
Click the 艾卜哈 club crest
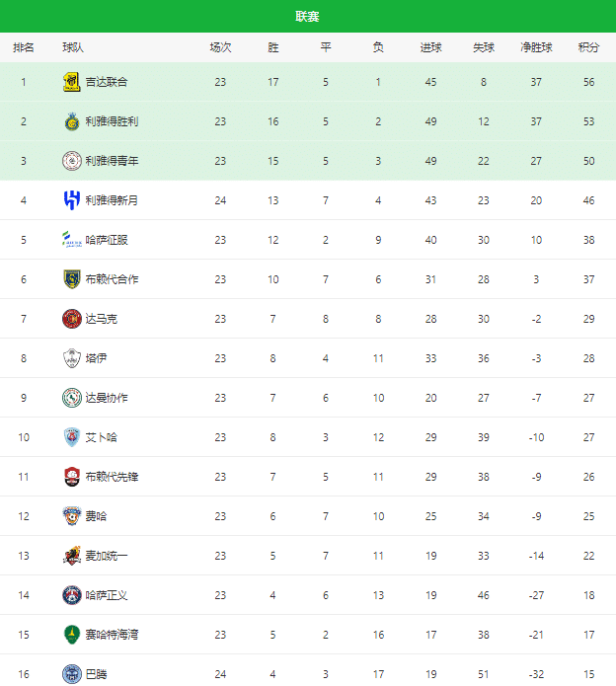[71, 437]
